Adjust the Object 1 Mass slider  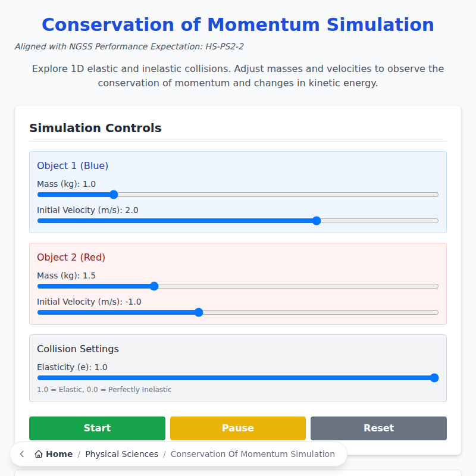click(x=113, y=195)
